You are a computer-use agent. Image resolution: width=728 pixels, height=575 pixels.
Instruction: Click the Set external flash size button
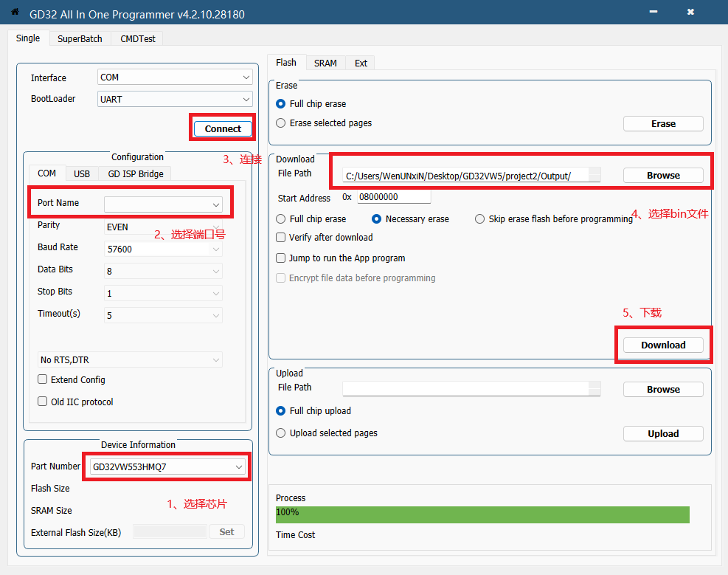pyautogui.click(x=226, y=531)
